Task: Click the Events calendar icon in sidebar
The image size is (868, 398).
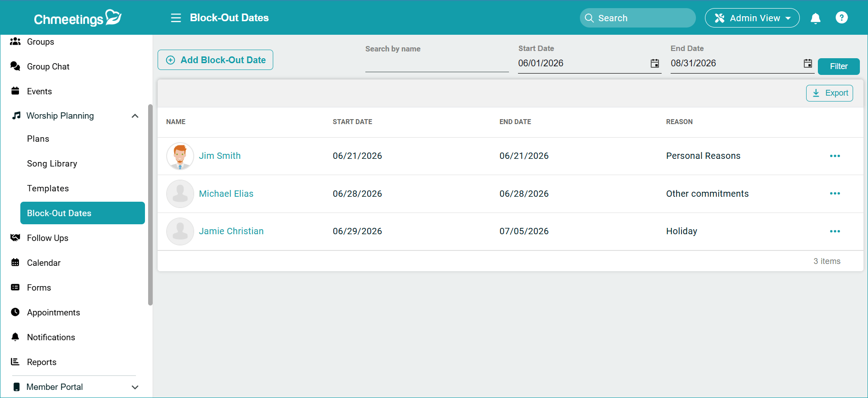Action: click(x=15, y=91)
